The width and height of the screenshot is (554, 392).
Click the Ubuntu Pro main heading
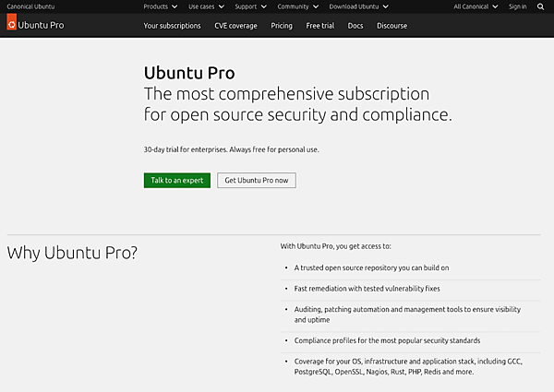[189, 73]
